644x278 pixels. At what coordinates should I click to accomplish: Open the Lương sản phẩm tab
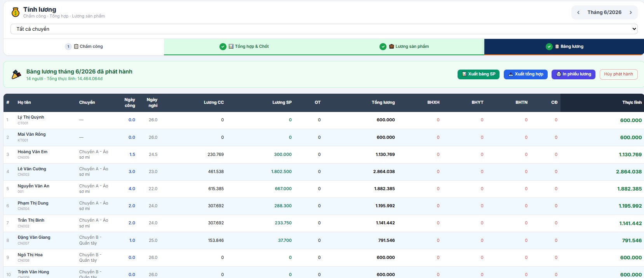404,47
